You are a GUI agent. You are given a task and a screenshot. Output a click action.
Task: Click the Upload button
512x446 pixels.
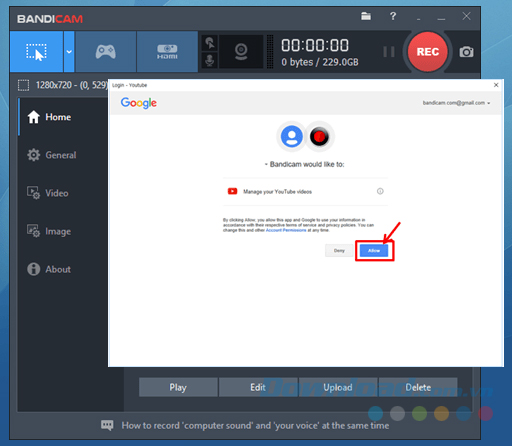(x=338, y=387)
